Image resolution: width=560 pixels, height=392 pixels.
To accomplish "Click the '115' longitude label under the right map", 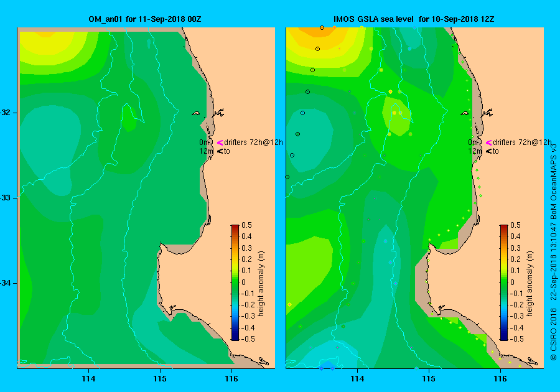I will (x=429, y=379).
